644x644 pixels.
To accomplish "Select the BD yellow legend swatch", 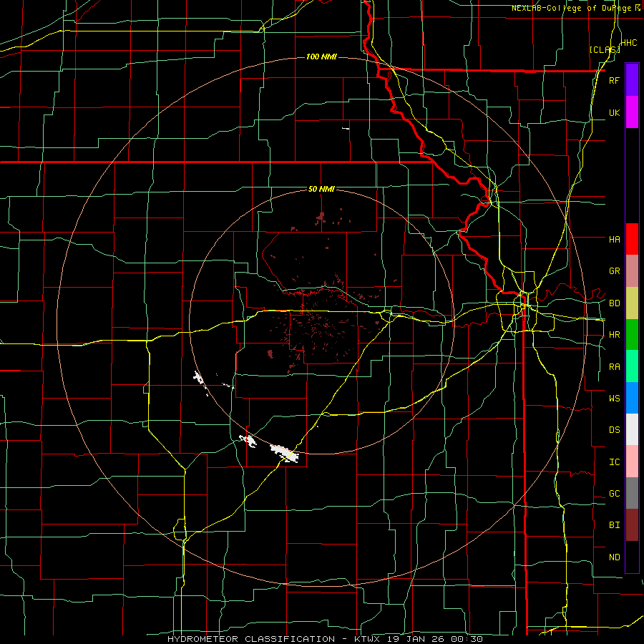I will pos(632,303).
